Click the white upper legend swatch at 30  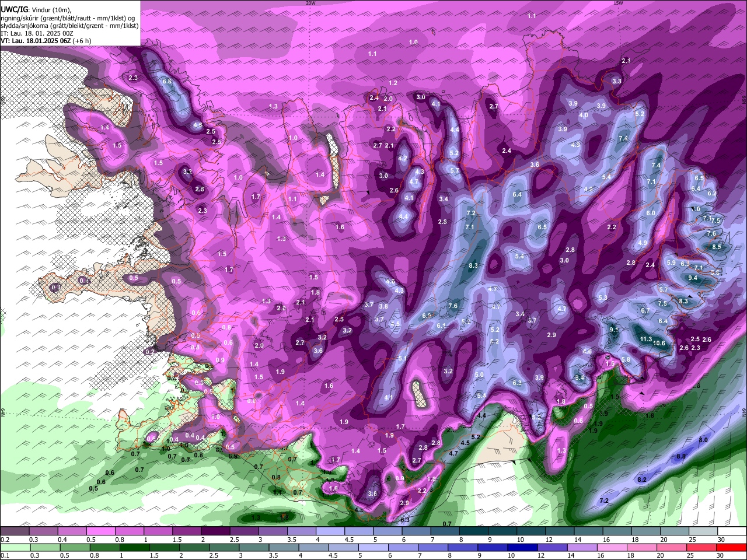coord(732,531)
